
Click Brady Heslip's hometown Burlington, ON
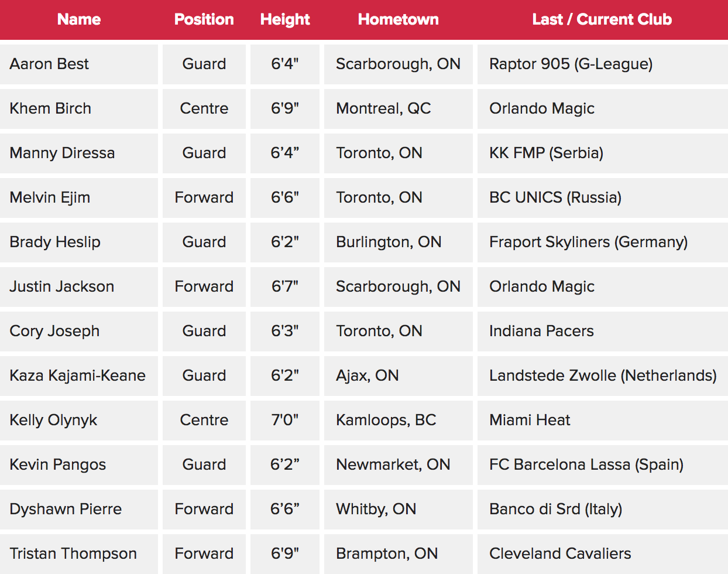[399, 242]
